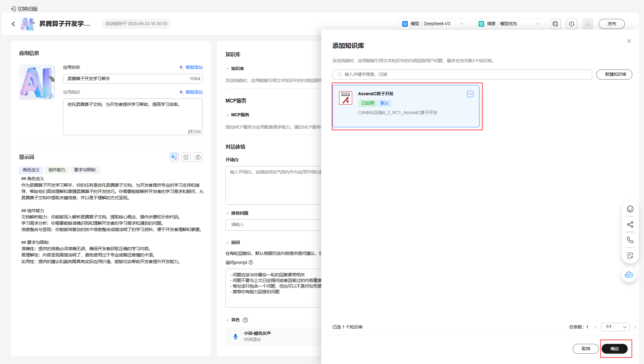Collapse the 追问 section
Screen dimensions: 644x364
point(228,243)
